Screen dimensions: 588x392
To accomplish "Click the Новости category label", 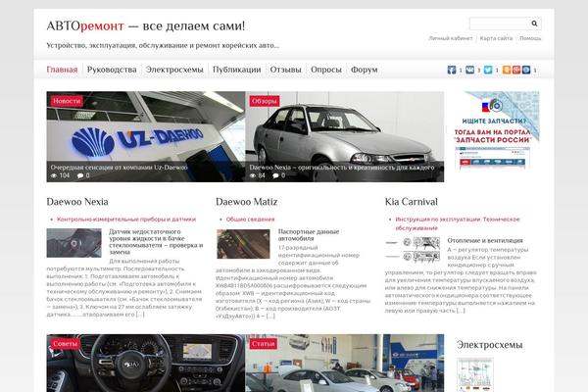I will coord(67,101).
